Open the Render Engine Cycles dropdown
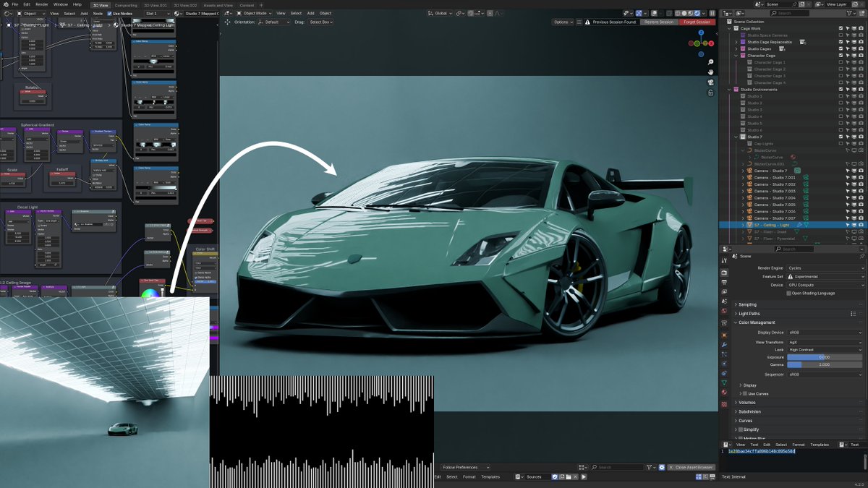This screenshot has height=488, width=868. pos(825,267)
